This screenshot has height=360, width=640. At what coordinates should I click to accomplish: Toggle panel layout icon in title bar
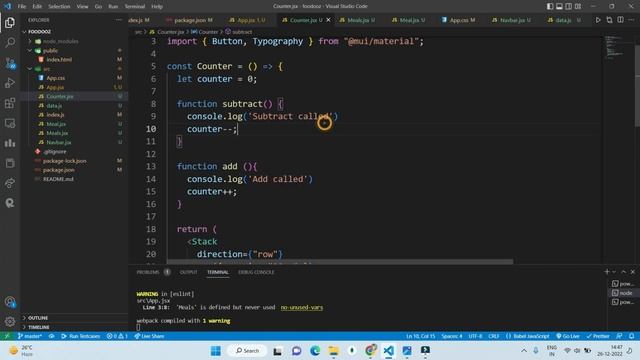point(559,6)
